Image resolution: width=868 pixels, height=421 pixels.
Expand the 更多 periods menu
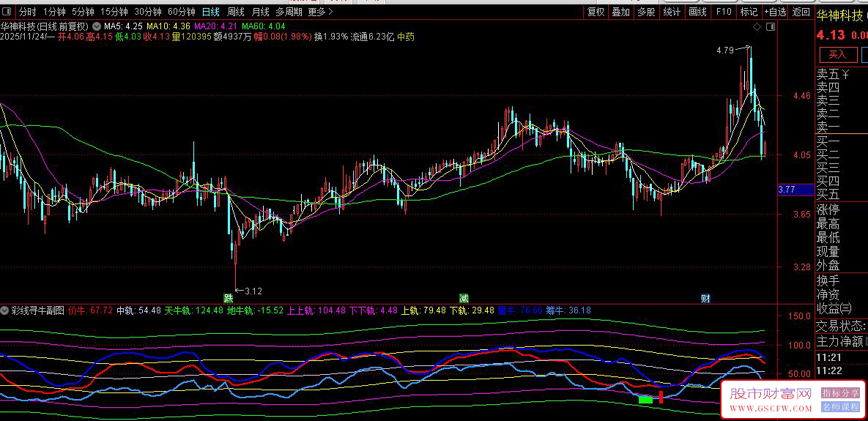click(320, 12)
